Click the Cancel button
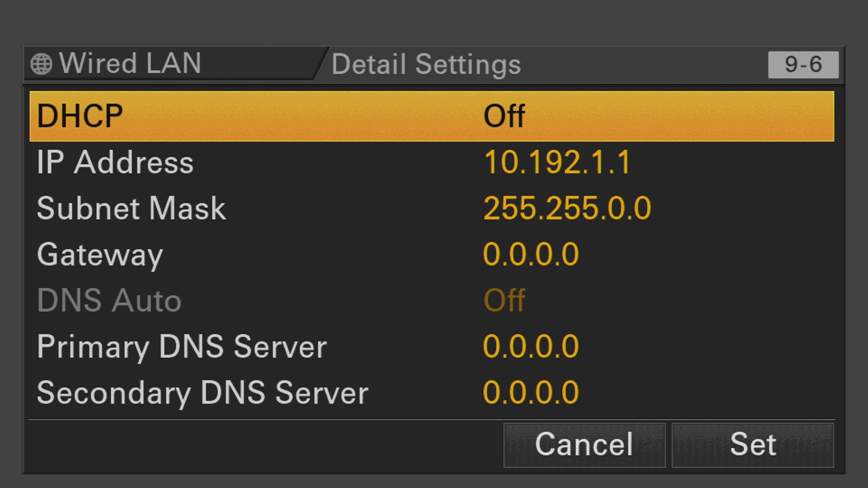 point(584,445)
